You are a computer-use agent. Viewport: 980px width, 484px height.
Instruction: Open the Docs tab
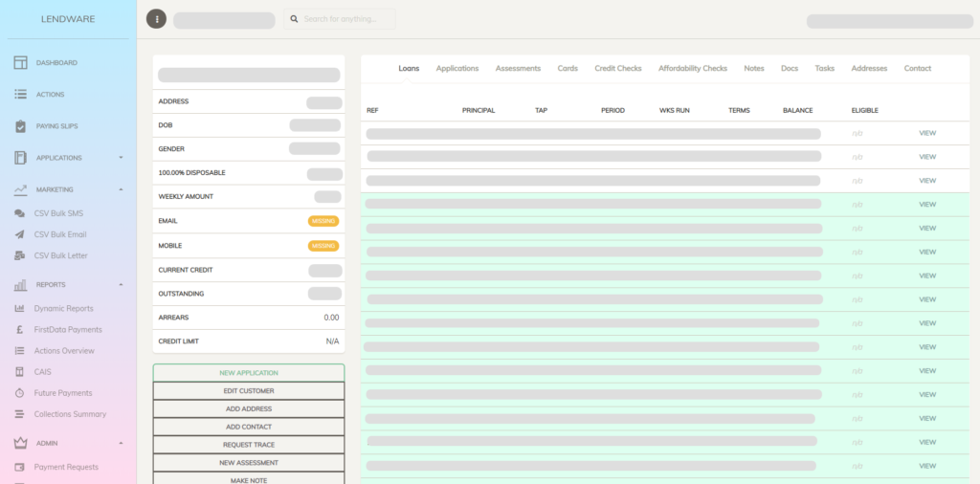(790, 69)
